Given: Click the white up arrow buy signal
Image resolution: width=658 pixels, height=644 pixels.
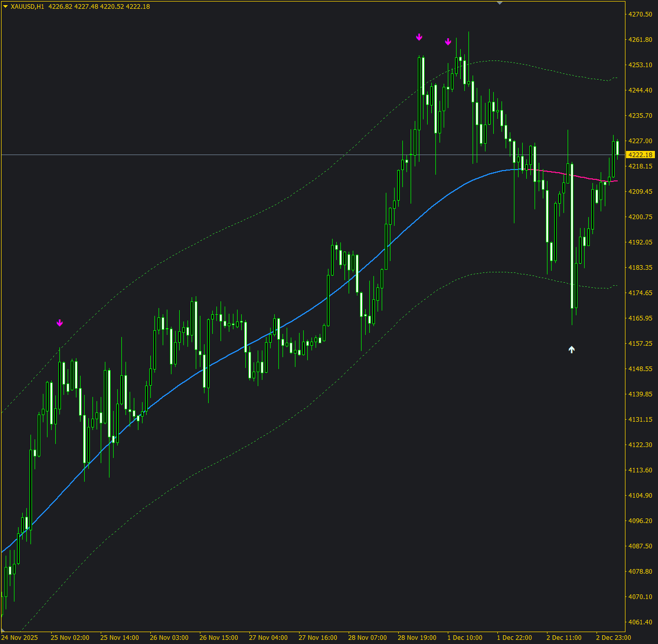Looking at the screenshot, I should (x=572, y=350).
